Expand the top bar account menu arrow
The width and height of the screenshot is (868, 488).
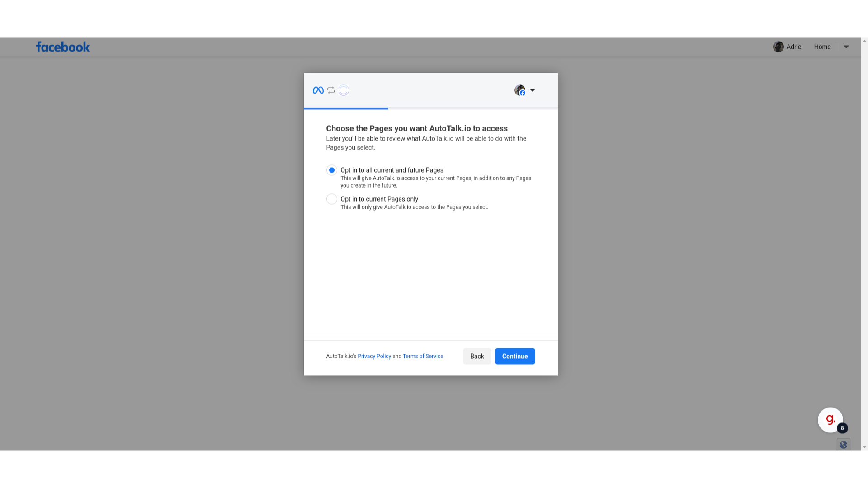tap(846, 47)
